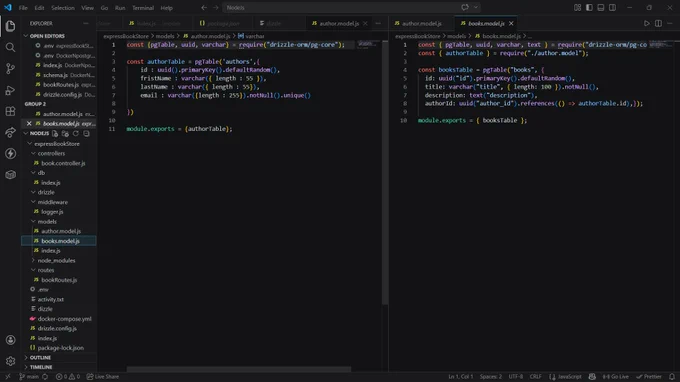Viewport: 680px width, 382px height.
Task: Open the Live Share activity bar icon
Action: coord(10,133)
